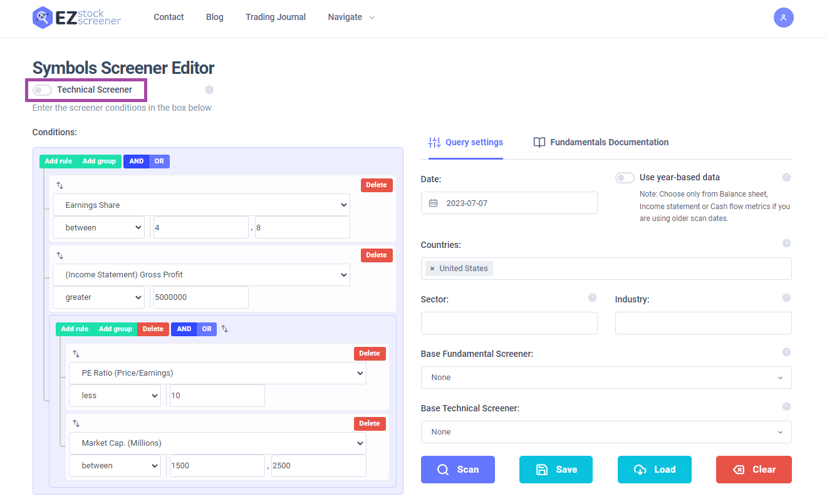The height and width of the screenshot is (504, 827).
Task: Open the Market Cap. (Millions) field dropdown
Action: tap(217, 443)
